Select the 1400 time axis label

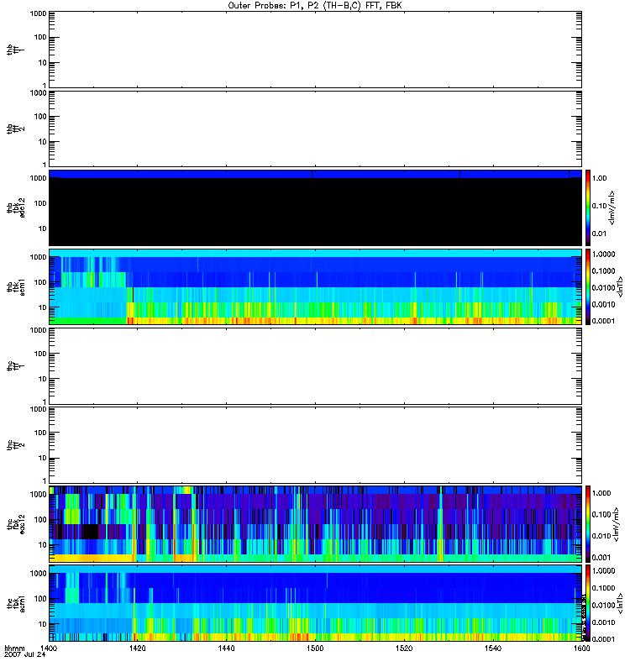click(50, 649)
